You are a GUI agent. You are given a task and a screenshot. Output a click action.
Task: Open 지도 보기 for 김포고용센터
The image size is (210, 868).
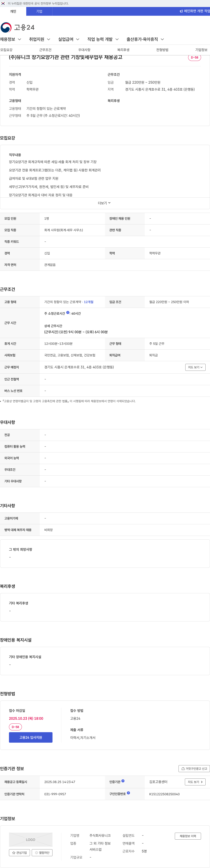(196, 782)
